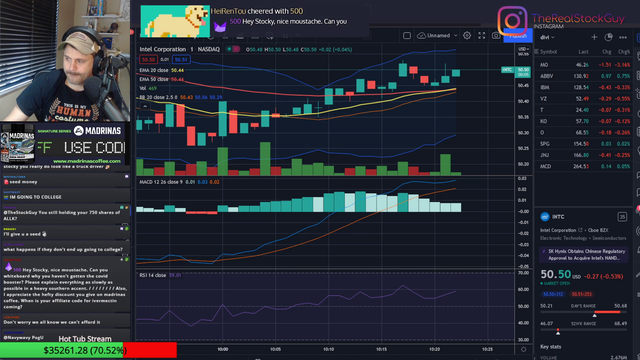Add symbol to watchlist plus icon
The image size is (640, 360).
tap(594, 37)
